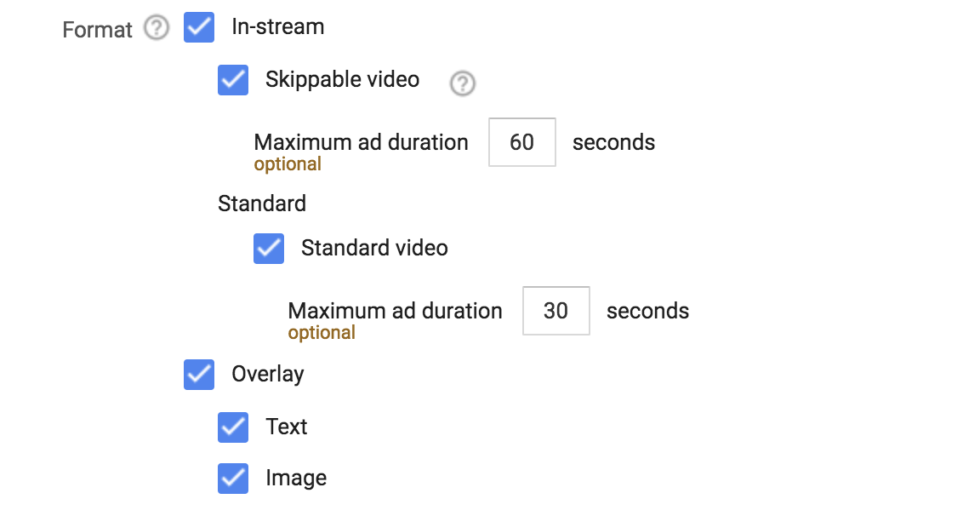
Task: Click the In-stream label text
Action: (x=279, y=26)
